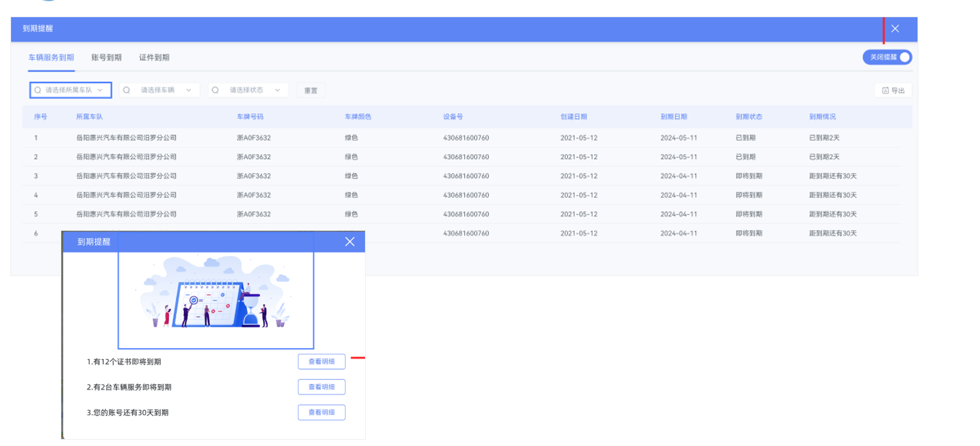View details for 有12个证书即将到期
980x446 pixels.
(x=321, y=361)
